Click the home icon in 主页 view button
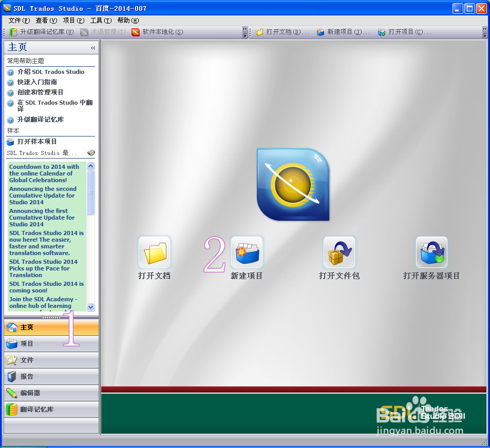The width and height of the screenshot is (490, 448). [x=12, y=327]
